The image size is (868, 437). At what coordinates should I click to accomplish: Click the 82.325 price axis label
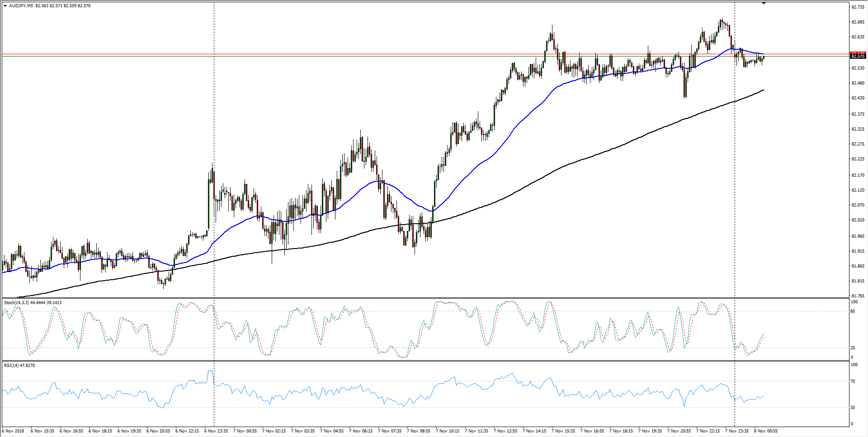858,129
